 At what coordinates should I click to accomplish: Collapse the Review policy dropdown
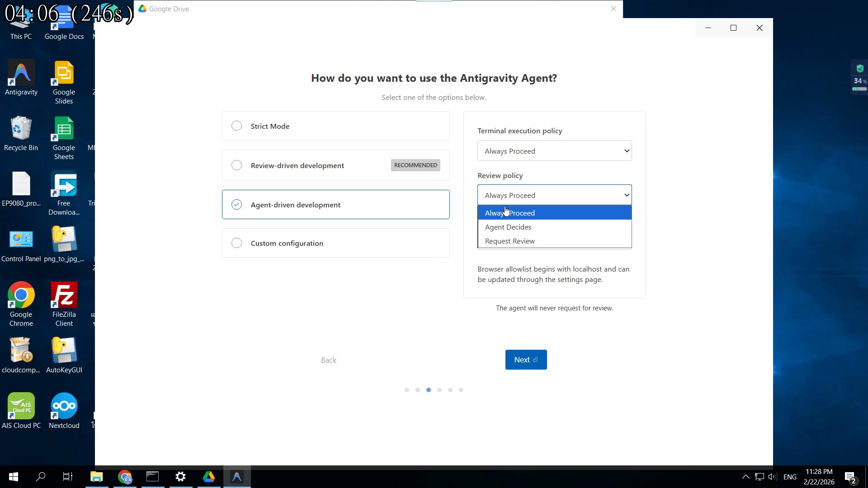(554, 195)
